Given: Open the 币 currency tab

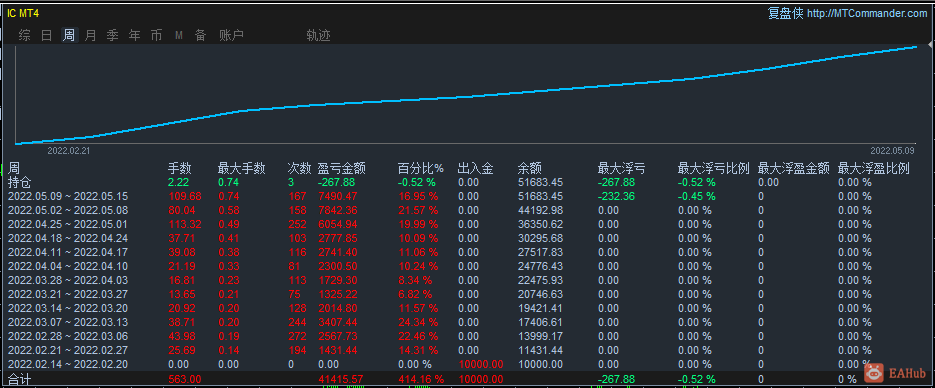Looking at the screenshot, I should coord(156,35).
